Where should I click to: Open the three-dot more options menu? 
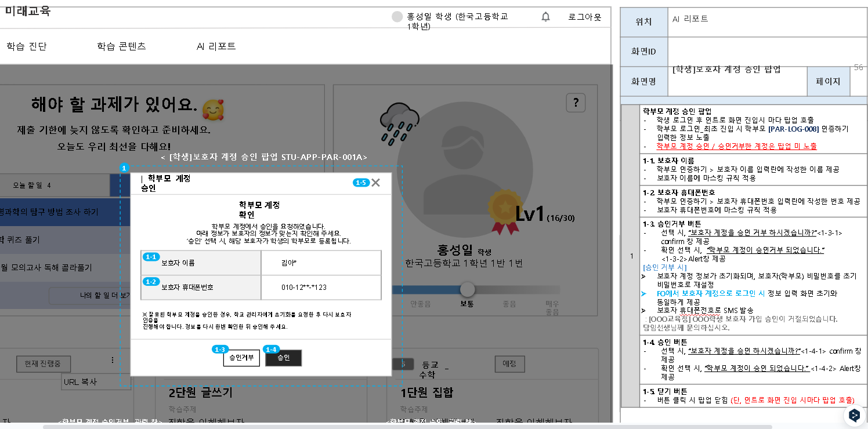pyautogui.click(x=113, y=360)
